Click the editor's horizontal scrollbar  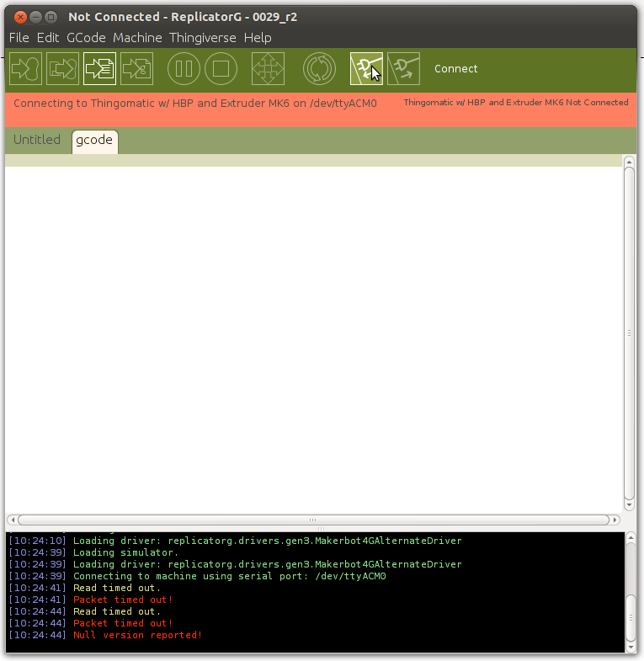click(x=311, y=520)
